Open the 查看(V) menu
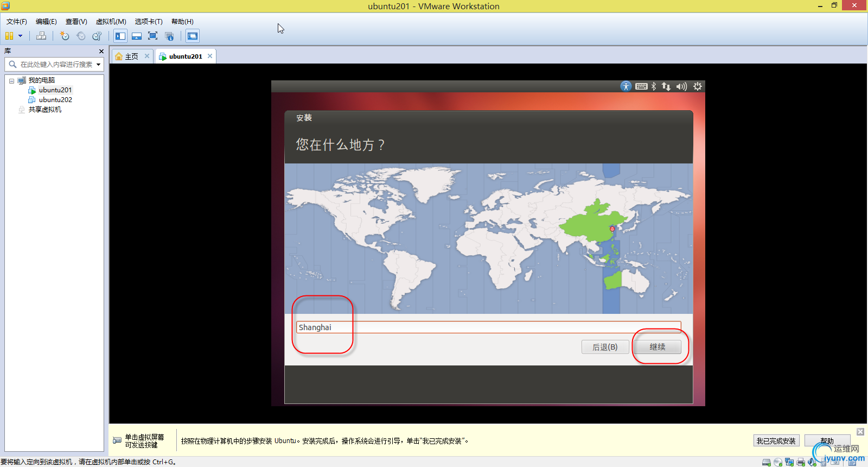Viewport: 868px width, 467px height. coord(76,22)
